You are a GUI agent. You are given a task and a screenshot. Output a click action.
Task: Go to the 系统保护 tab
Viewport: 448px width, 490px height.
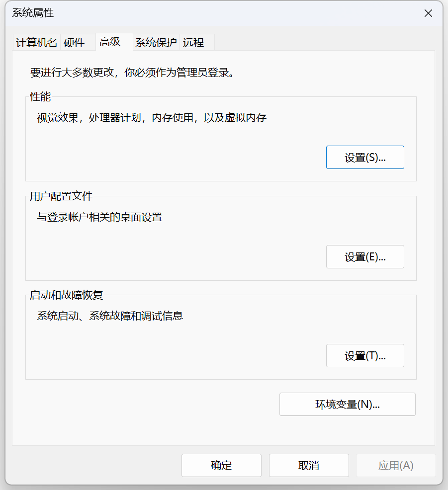point(156,43)
